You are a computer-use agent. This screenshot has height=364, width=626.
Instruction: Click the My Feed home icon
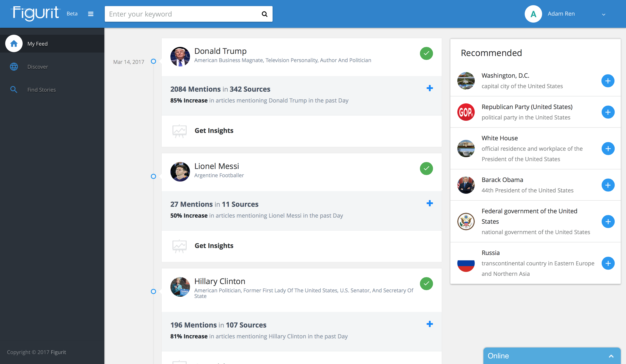(x=14, y=43)
